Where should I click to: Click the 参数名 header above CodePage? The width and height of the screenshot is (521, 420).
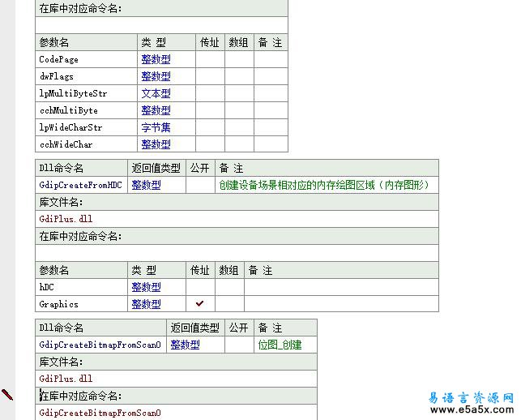coord(53,42)
